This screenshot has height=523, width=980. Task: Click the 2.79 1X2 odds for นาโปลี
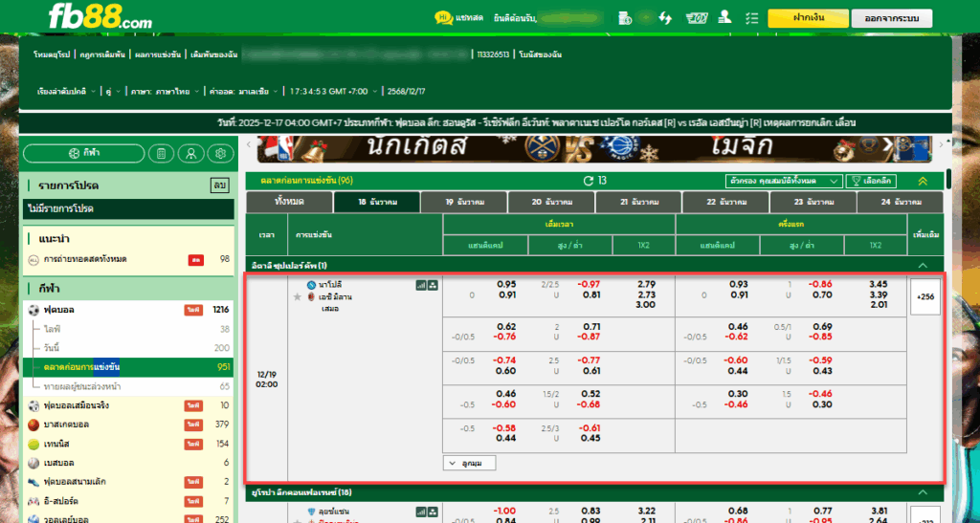click(x=646, y=285)
